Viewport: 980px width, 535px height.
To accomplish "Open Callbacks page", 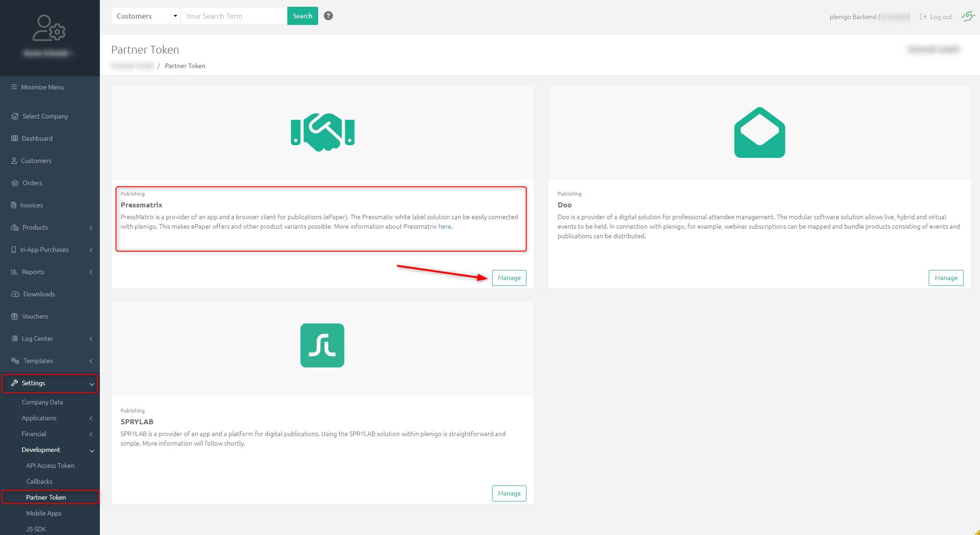I will click(39, 481).
